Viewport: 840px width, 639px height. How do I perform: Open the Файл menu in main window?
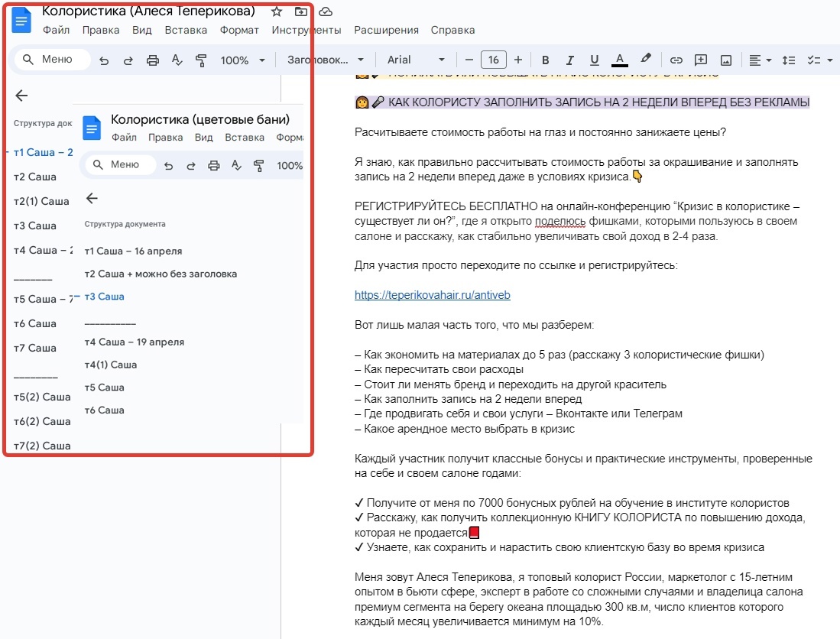tap(57, 30)
